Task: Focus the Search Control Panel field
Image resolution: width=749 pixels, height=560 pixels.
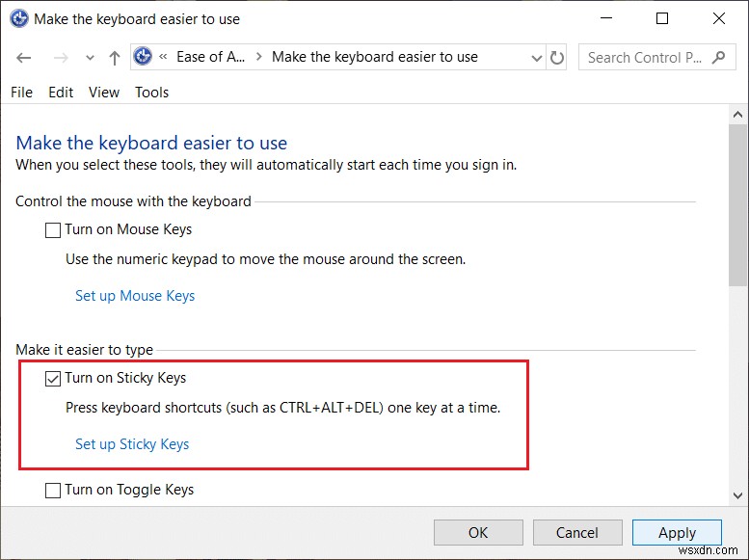Action: pyautogui.click(x=646, y=58)
